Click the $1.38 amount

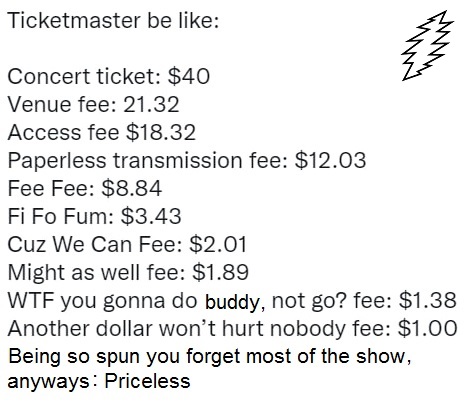click(427, 300)
